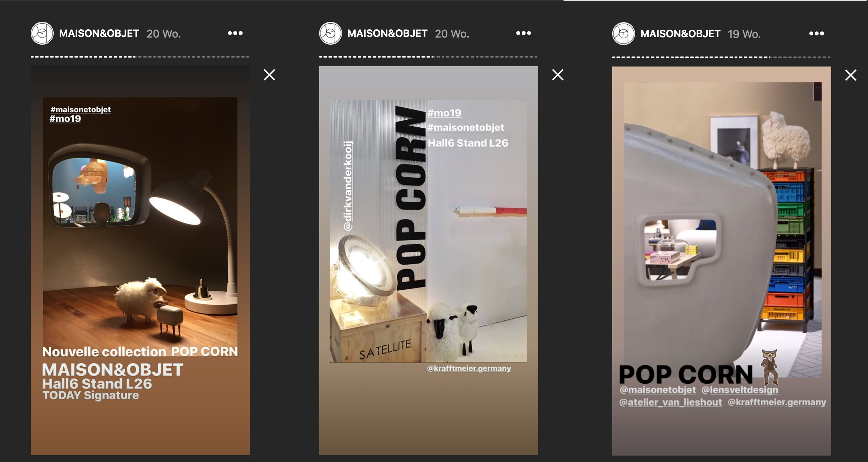Click the POP CORN title in the 19 Wo. story
Image resolution: width=868 pixels, height=462 pixels.
(x=686, y=374)
